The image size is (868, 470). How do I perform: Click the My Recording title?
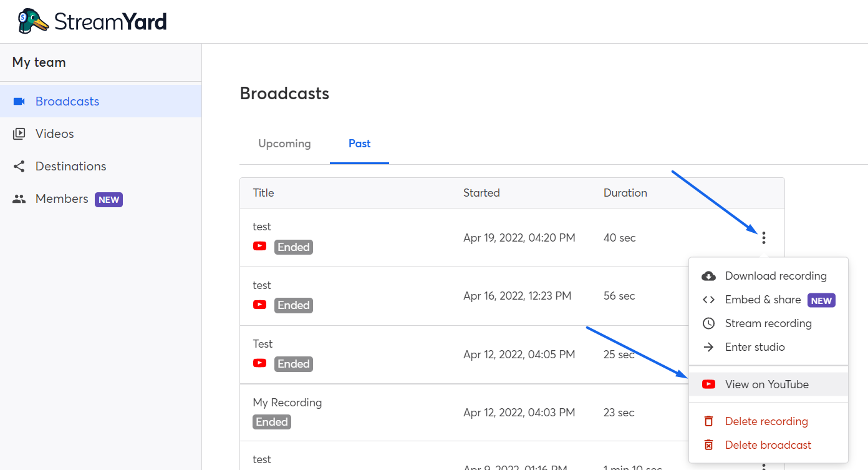point(287,403)
